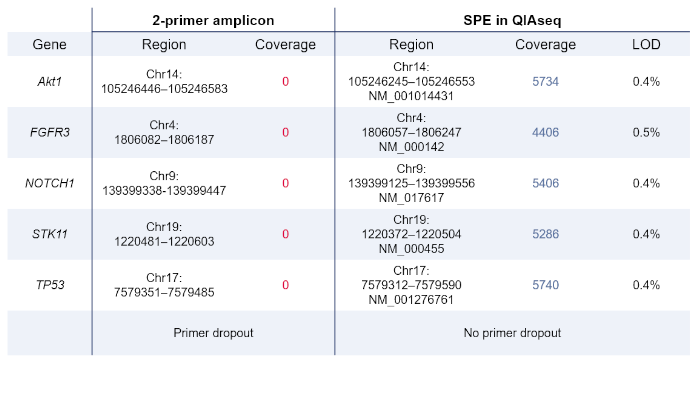Screen dimensions: 700x394
Task: Click the 2-primer amplicon header
Action: pos(213,21)
